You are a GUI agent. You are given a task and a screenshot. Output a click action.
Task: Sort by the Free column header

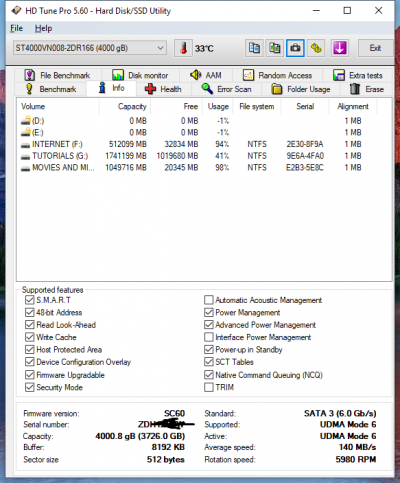pyautogui.click(x=176, y=106)
